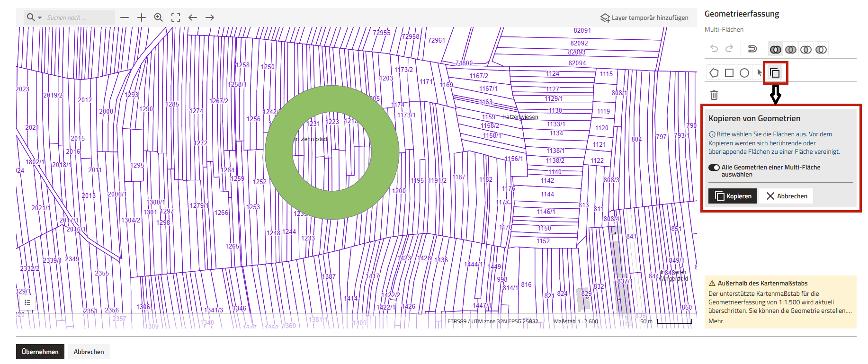The height and width of the screenshot is (364, 868).
Task: Toggle the magnet snapping tool
Action: 752,49
